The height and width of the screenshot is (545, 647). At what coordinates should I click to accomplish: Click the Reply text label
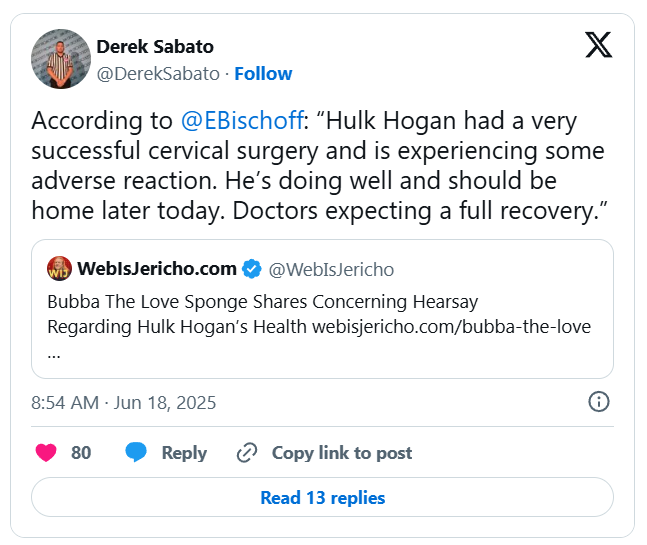tap(184, 453)
